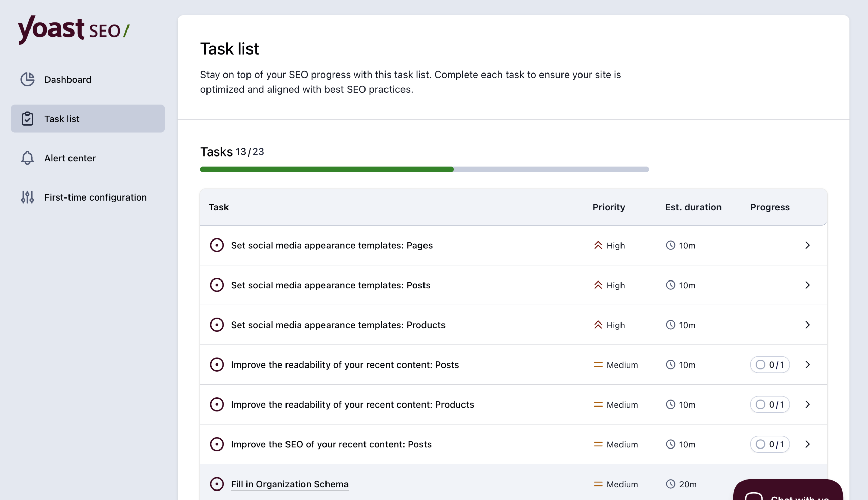
Task: Click the Est. duration column header
Action: pos(693,207)
